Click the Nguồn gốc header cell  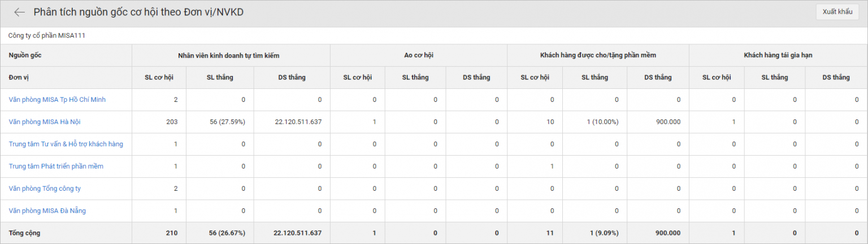point(66,55)
